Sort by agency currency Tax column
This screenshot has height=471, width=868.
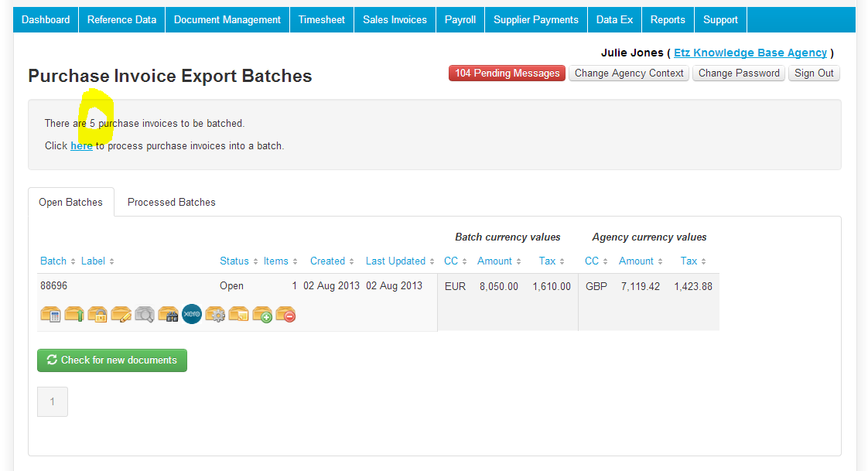pyautogui.click(x=693, y=261)
